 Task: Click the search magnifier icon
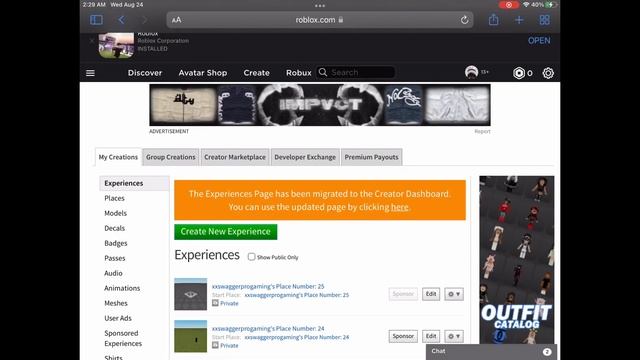click(323, 72)
